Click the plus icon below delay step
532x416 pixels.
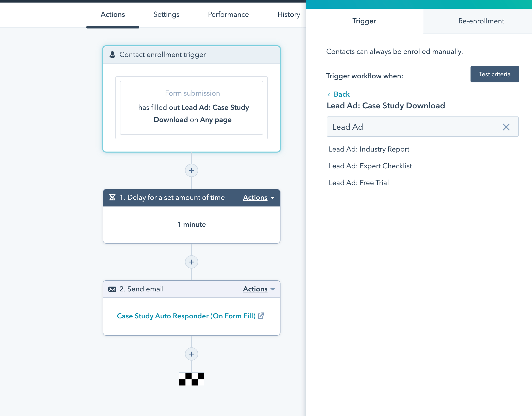coord(191,262)
